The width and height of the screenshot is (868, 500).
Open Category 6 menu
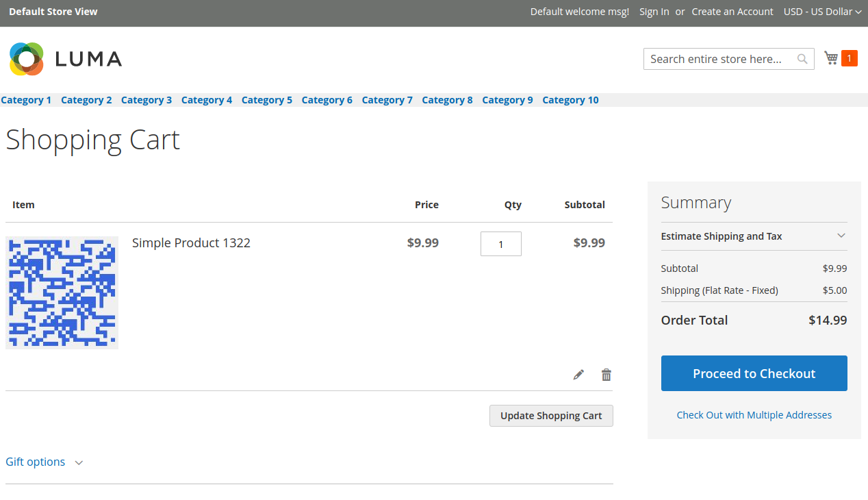[x=327, y=100]
